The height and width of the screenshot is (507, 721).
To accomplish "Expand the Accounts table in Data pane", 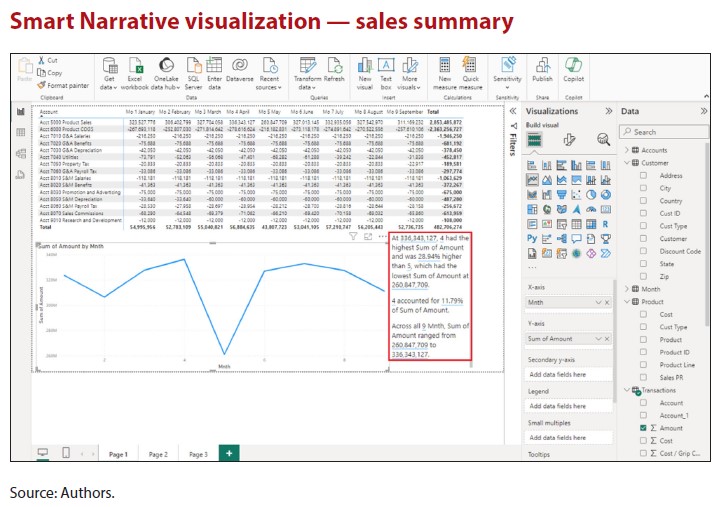I will point(627,149).
